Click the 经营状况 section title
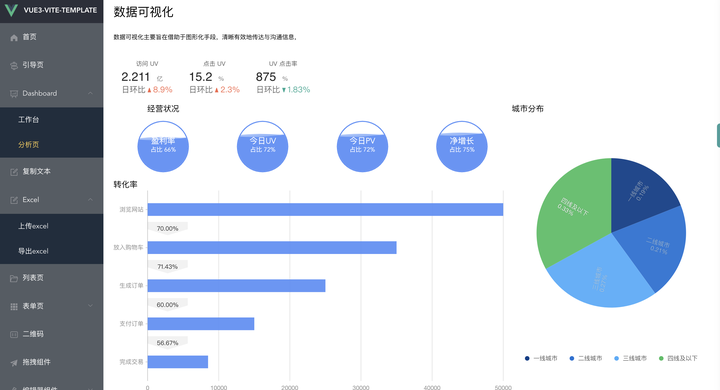 point(163,109)
